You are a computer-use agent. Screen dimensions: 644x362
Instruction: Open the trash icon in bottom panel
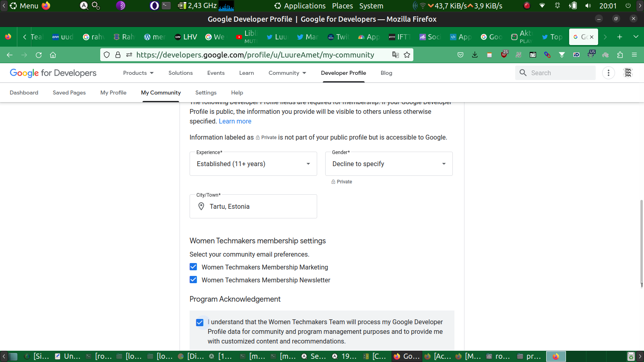(631, 356)
